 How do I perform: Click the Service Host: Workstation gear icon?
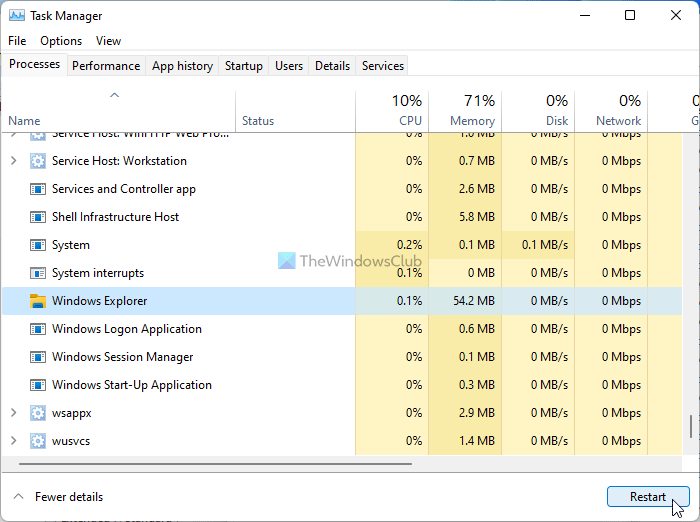click(38, 161)
